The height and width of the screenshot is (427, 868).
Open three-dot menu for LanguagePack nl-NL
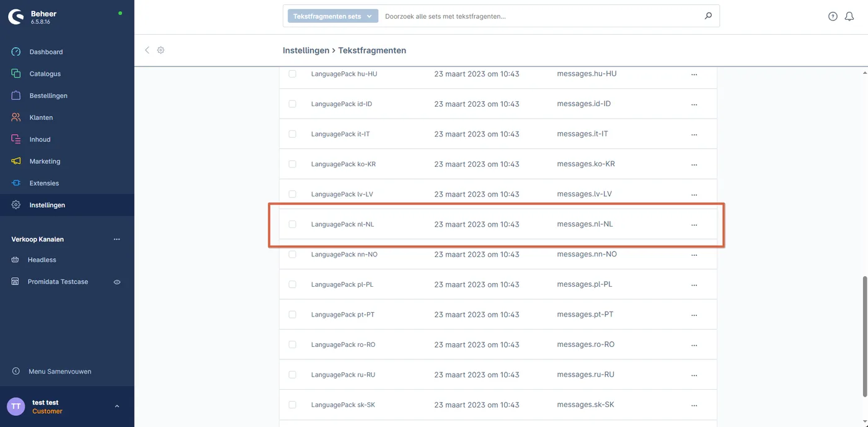click(694, 225)
